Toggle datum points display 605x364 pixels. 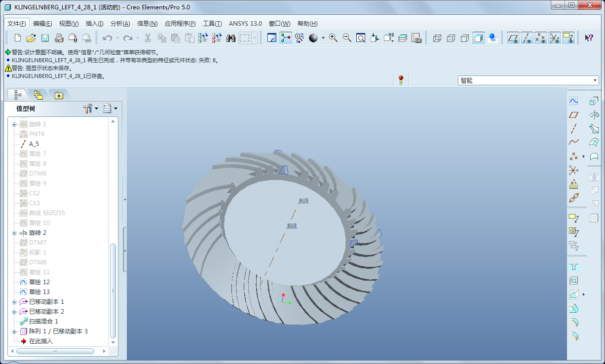click(x=541, y=38)
